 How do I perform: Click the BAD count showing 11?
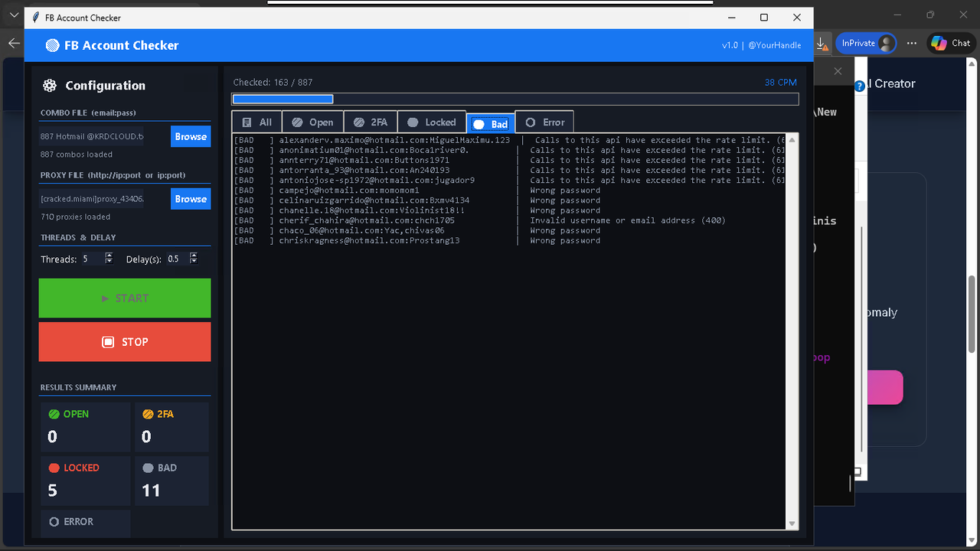point(151,491)
